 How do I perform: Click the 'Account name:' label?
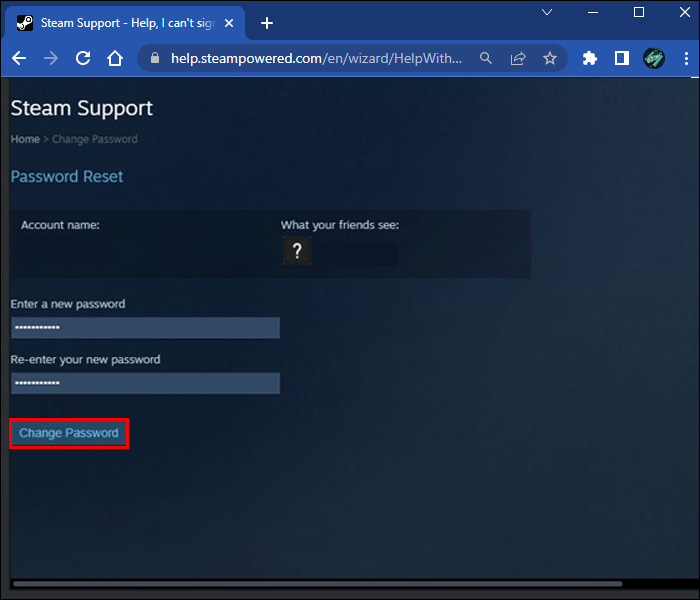point(60,225)
